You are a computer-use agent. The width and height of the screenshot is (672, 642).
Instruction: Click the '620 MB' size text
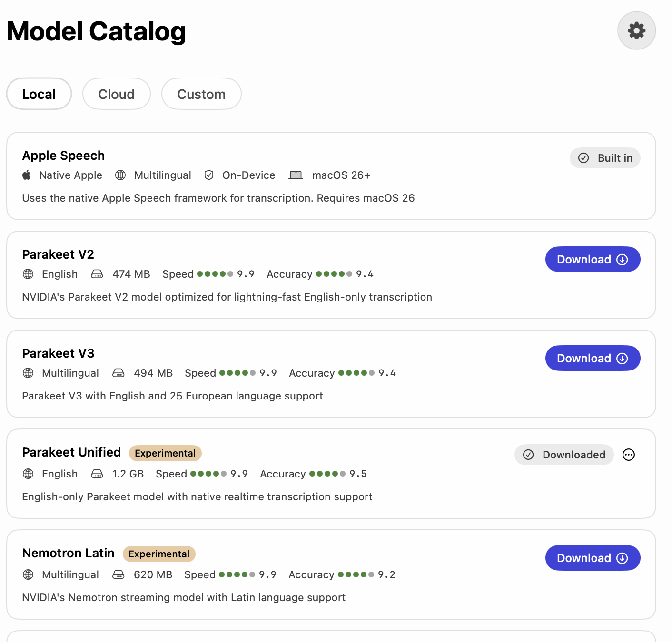[153, 574]
